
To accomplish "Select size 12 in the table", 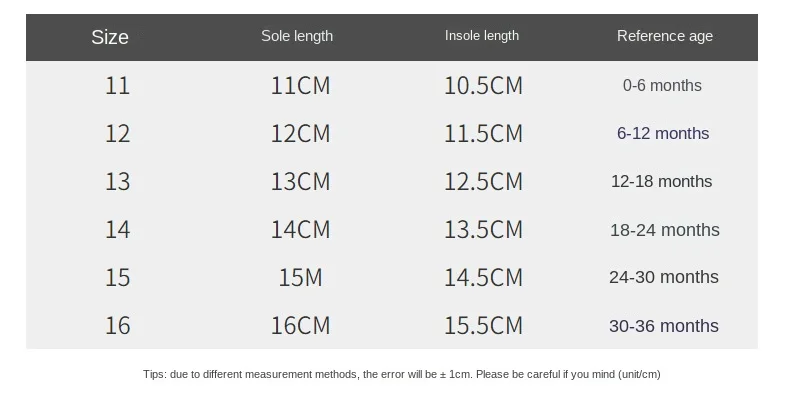I will point(117,133).
